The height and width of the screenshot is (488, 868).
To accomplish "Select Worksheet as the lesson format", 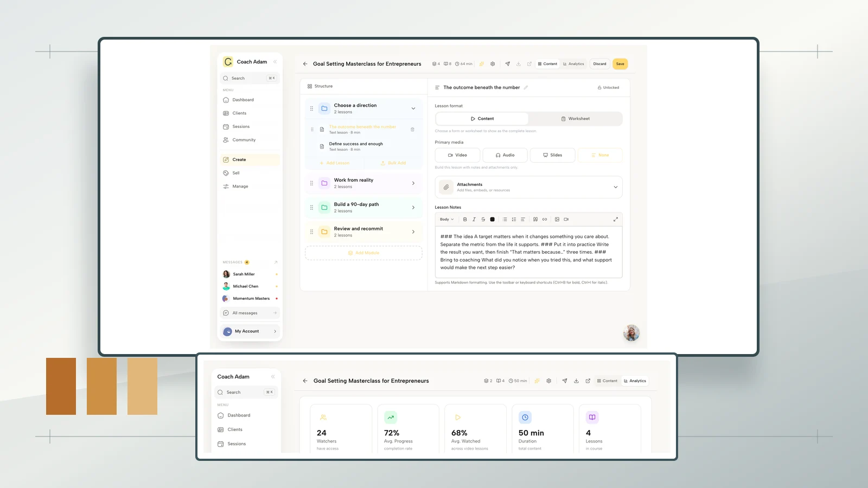I will (x=576, y=119).
